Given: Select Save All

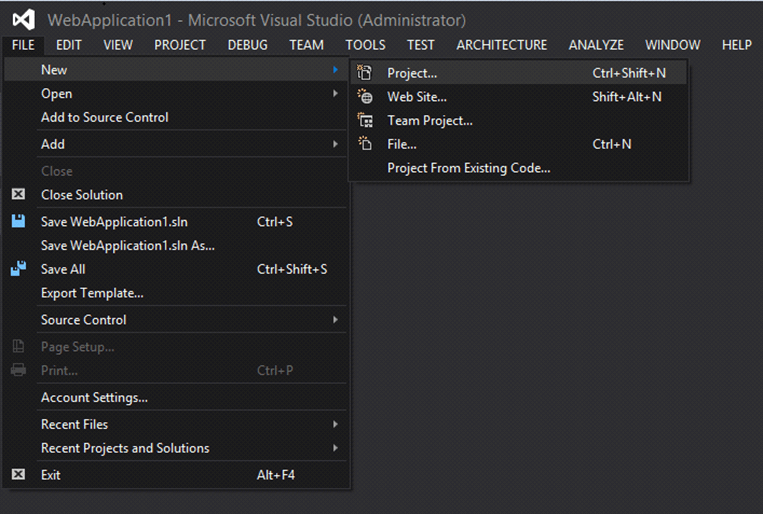Looking at the screenshot, I should pyautogui.click(x=176, y=269).
